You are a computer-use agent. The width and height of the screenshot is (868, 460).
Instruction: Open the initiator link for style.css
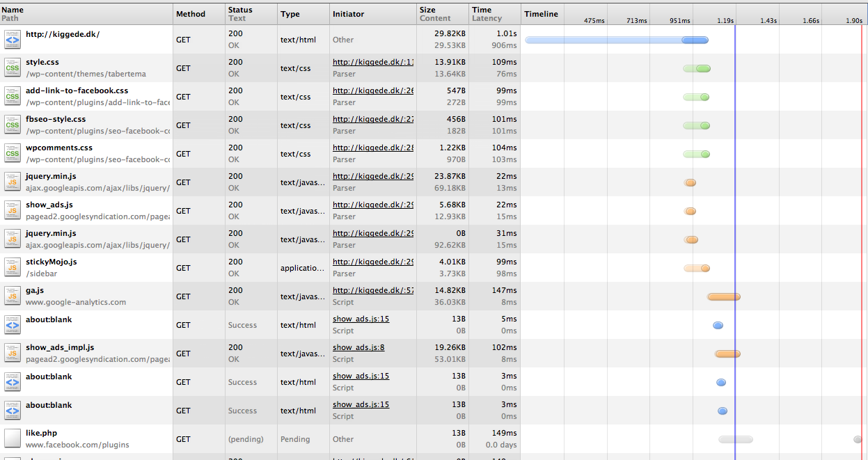point(372,63)
